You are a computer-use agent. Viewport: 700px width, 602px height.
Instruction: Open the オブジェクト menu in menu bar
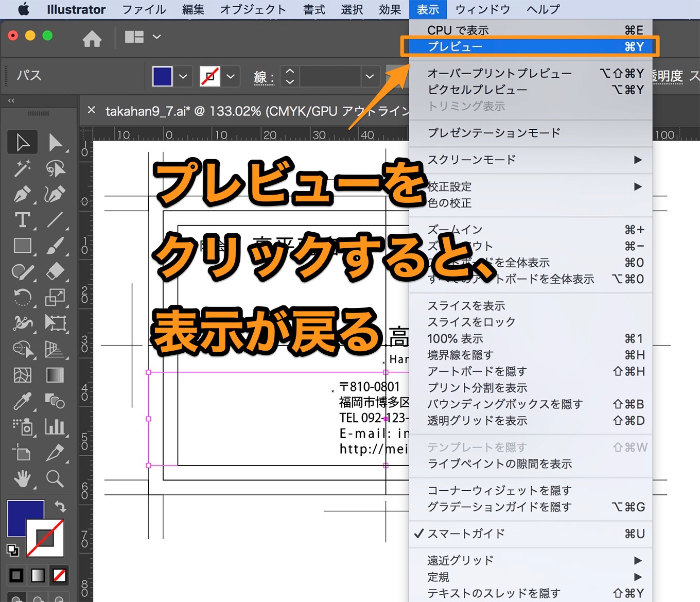coord(253,9)
